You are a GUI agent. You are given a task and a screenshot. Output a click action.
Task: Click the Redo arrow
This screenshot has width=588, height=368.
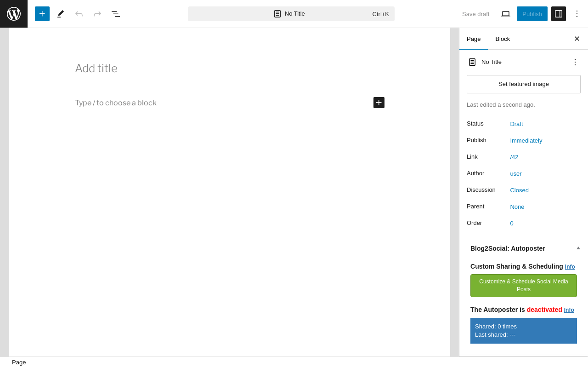point(97,14)
